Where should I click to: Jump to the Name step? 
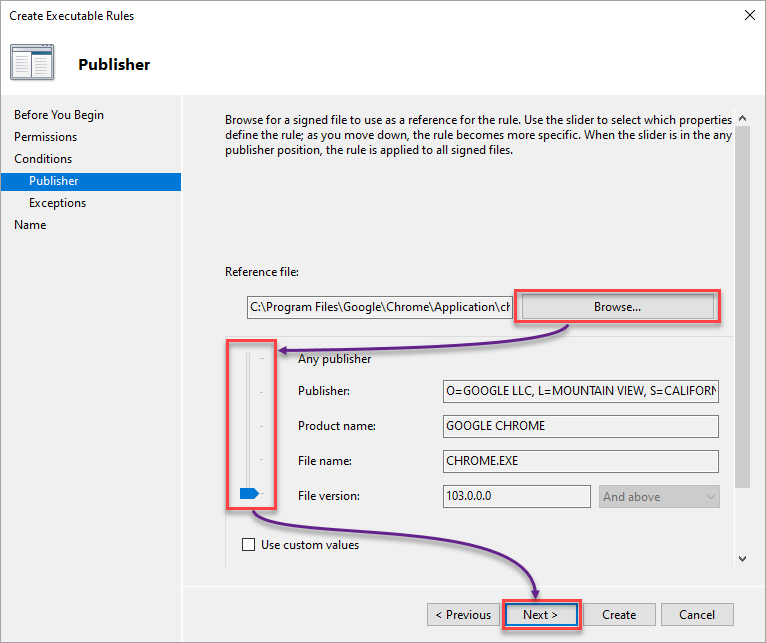30,225
